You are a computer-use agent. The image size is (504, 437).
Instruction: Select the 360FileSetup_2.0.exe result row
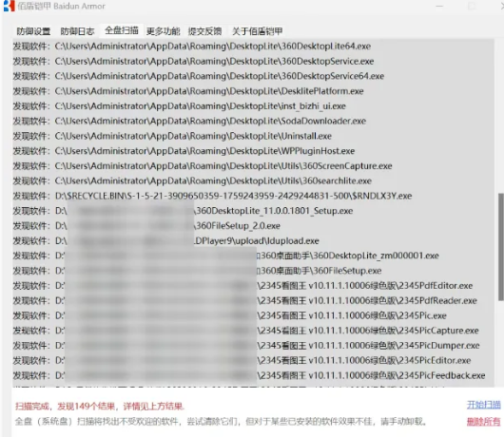tap(253, 226)
